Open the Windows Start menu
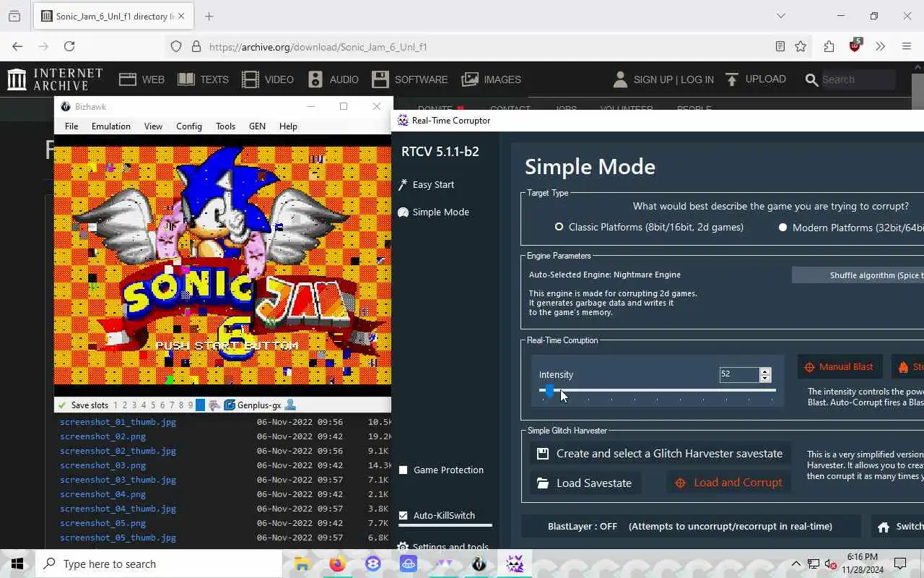This screenshot has width=924, height=578. tap(17, 564)
